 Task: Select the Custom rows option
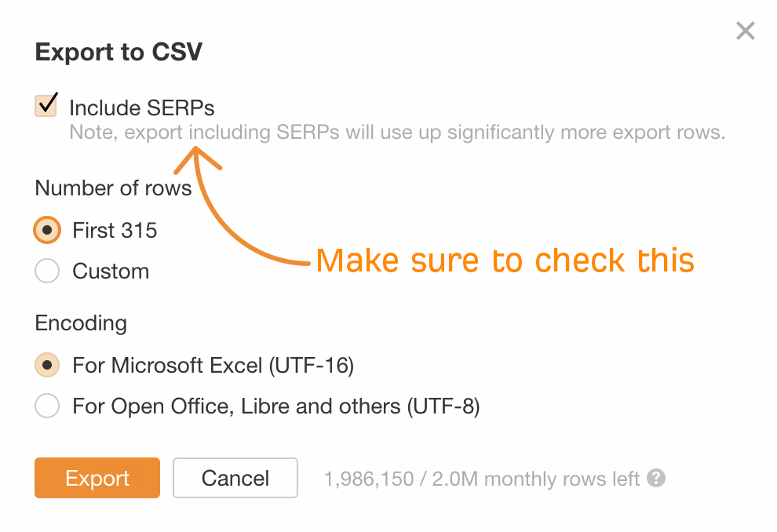46,271
